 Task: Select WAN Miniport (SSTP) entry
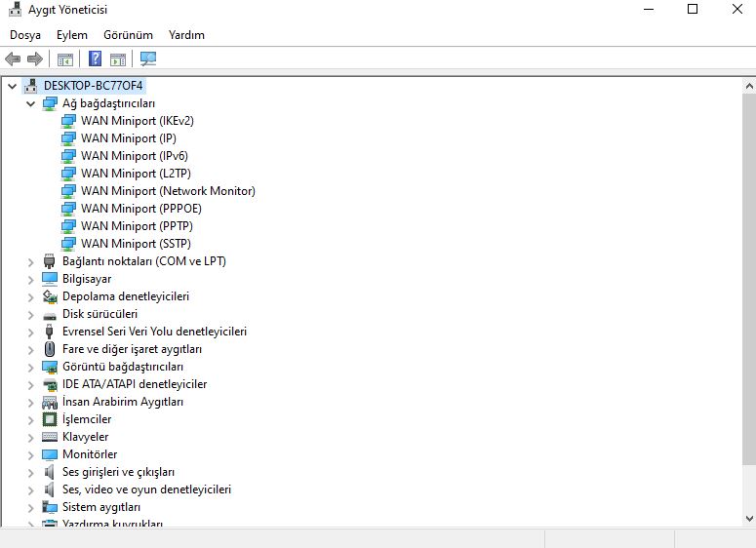(136, 244)
